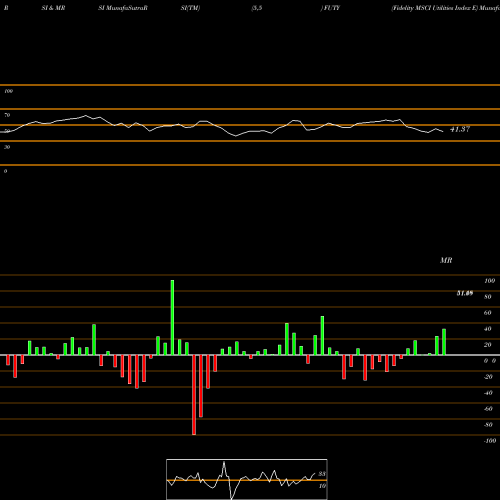500x500 pixels.
Task: Click the MR axis label -100
Action: [489, 441]
